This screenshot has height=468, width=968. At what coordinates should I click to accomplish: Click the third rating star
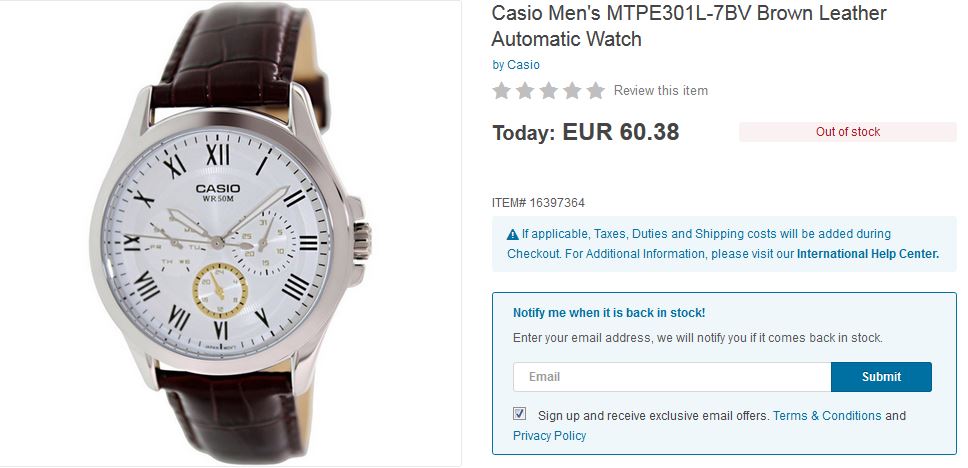pyautogui.click(x=549, y=91)
